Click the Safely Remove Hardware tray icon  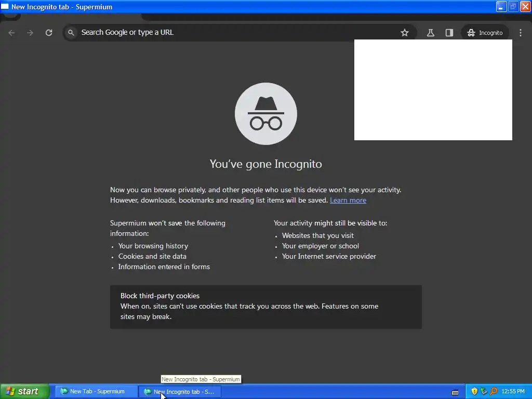point(484,391)
